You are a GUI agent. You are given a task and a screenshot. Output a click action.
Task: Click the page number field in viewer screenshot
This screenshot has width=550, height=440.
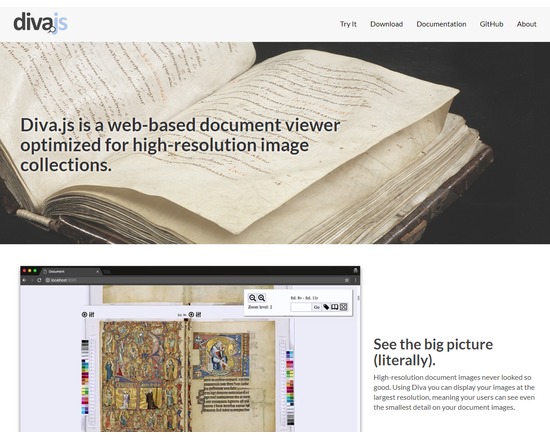coord(301,307)
